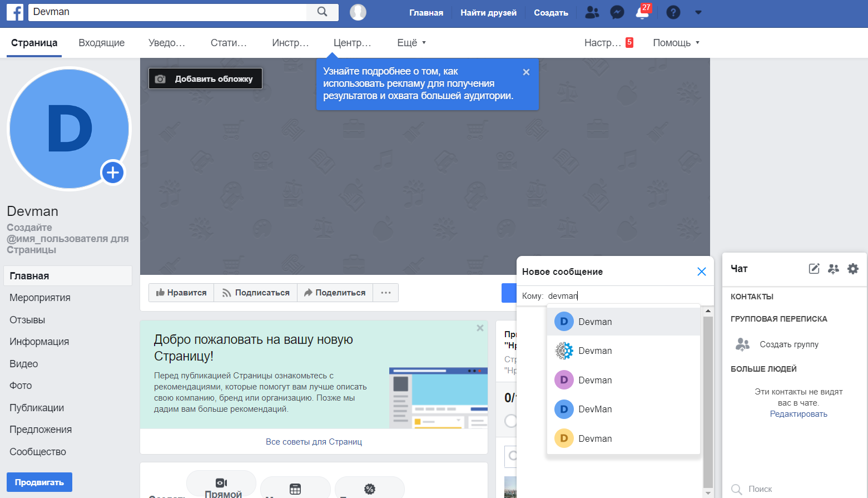
Task: Compose a new message using chat pencil icon
Action: [x=814, y=269]
